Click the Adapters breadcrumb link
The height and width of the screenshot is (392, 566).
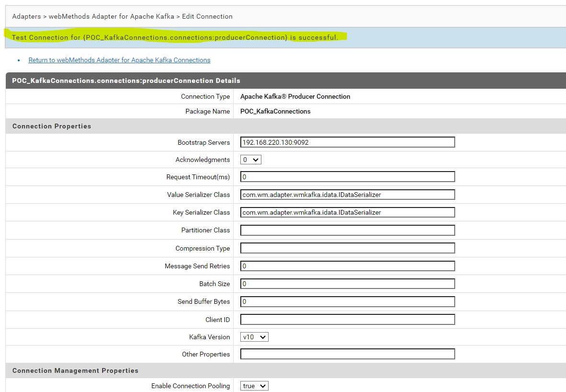[x=26, y=16]
